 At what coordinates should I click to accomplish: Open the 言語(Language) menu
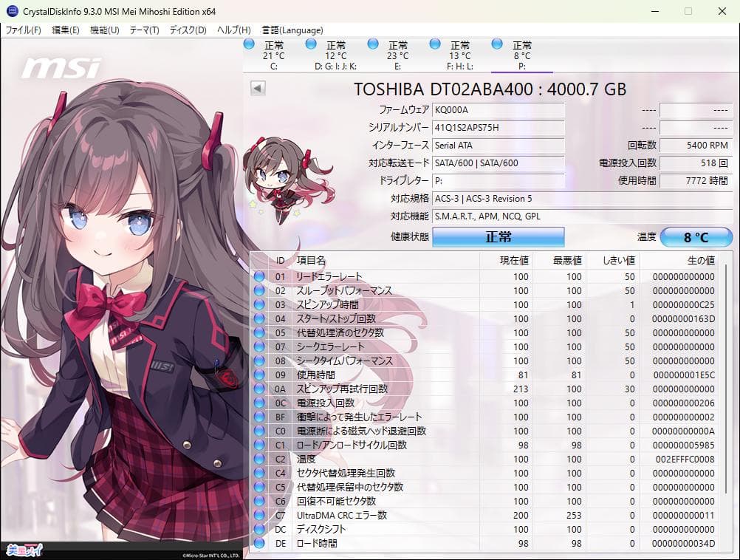pos(292,30)
